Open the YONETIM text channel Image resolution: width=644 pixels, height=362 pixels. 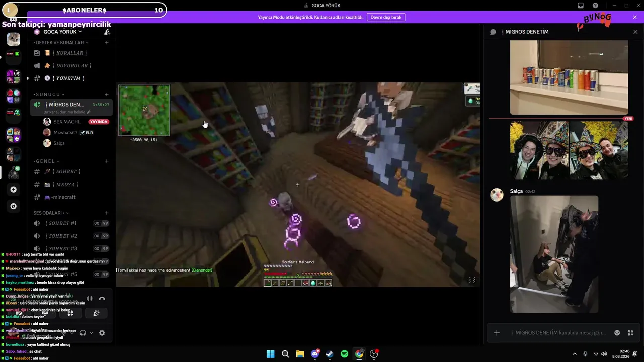(70, 78)
